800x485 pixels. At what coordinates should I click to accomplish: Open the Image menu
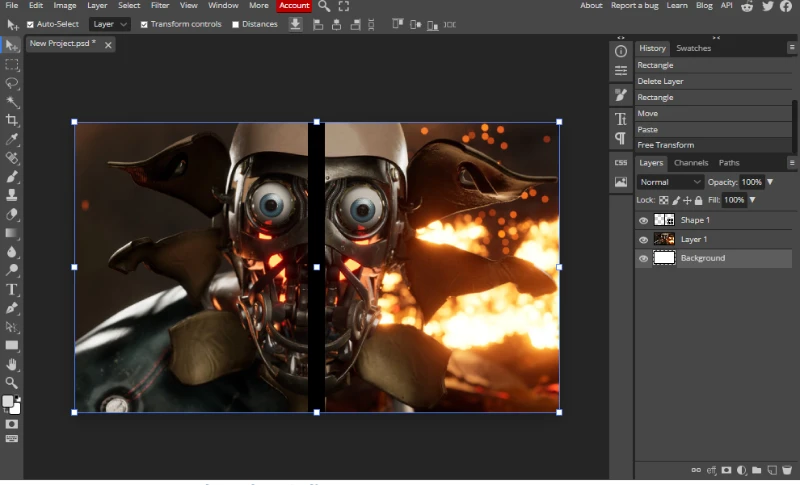65,6
